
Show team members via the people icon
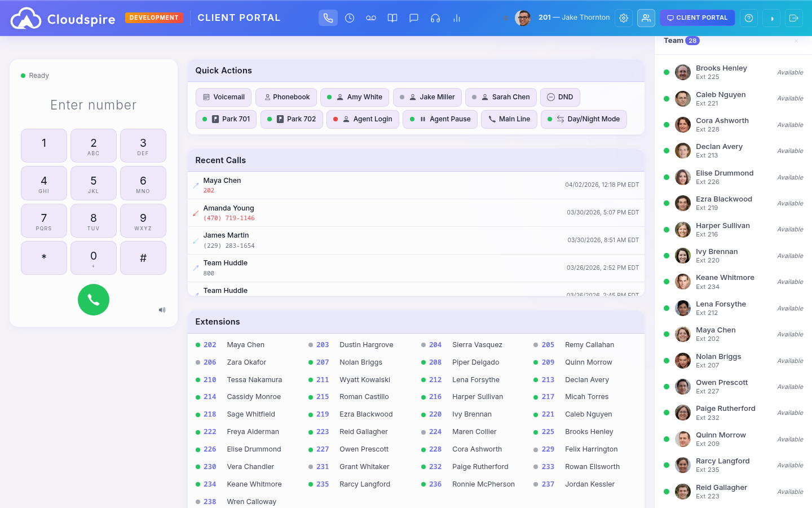[x=646, y=17]
